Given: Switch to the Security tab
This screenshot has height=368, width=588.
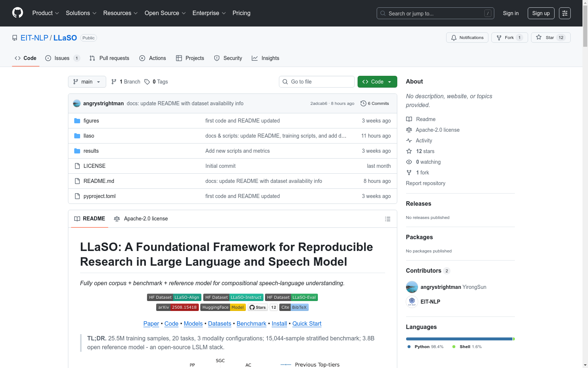Looking at the screenshot, I should tap(228, 58).
